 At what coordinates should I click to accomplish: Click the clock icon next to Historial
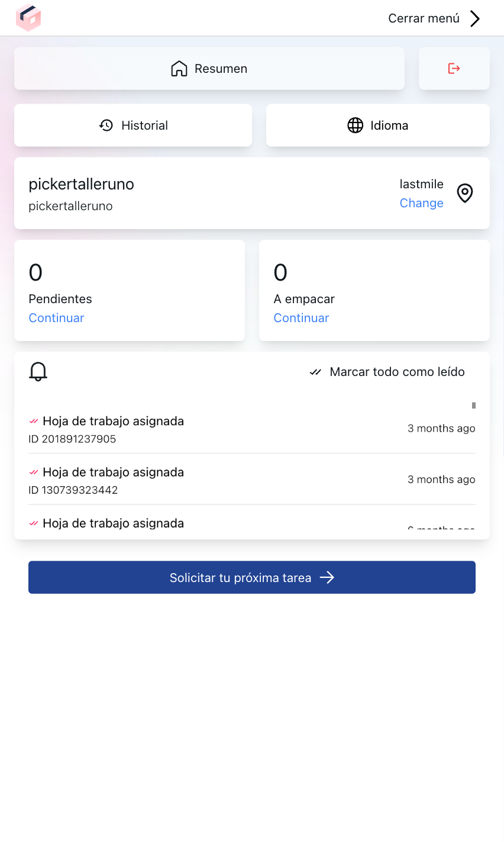(106, 125)
